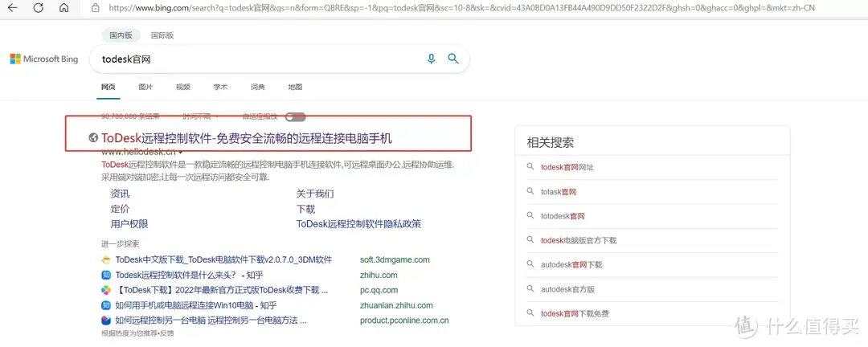The height and width of the screenshot is (347, 868).
Task: Open the 用户权限 sitelink
Action: (x=129, y=223)
